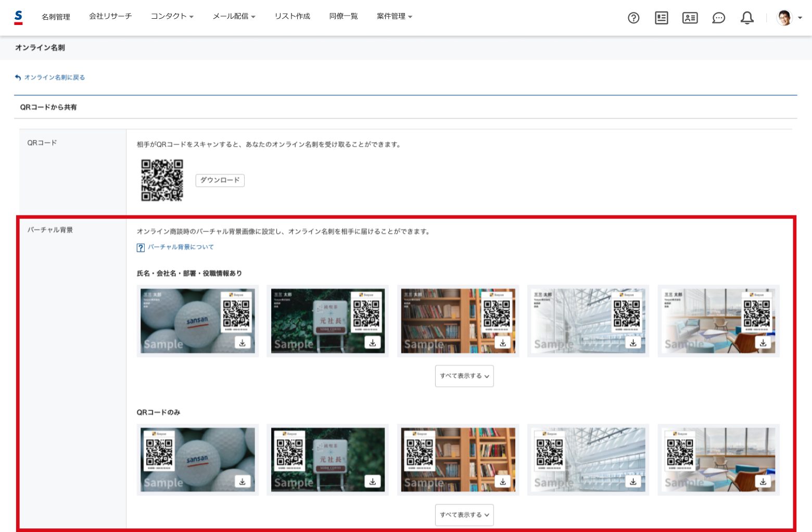The width and height of the screenshot is (812, 532).
Task: Download golf ball background with name info
Action: 243,343
